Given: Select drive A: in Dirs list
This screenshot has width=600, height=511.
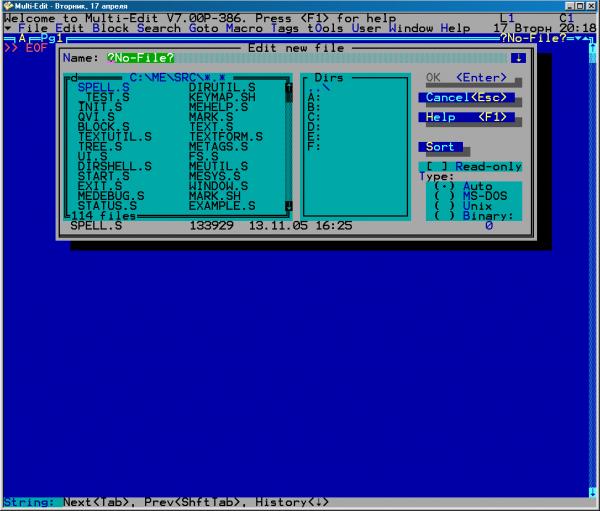Looking at the screenshot, I should tap(314, 97).
